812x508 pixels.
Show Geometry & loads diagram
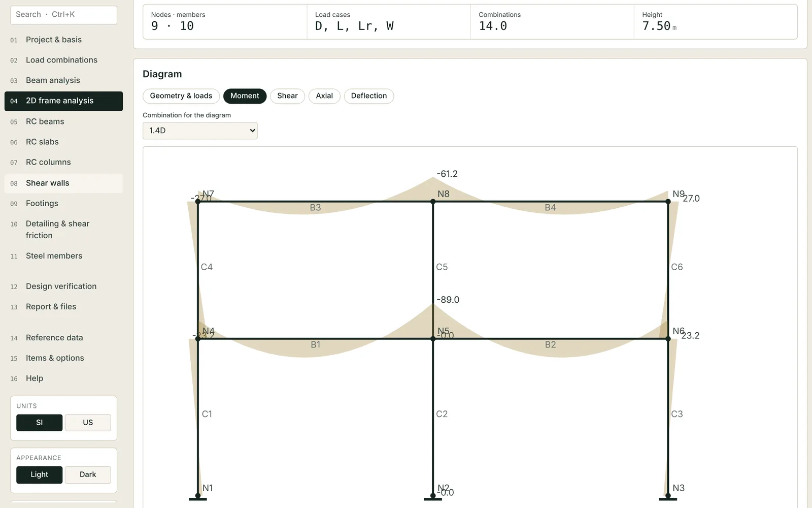tap(181, 96)
